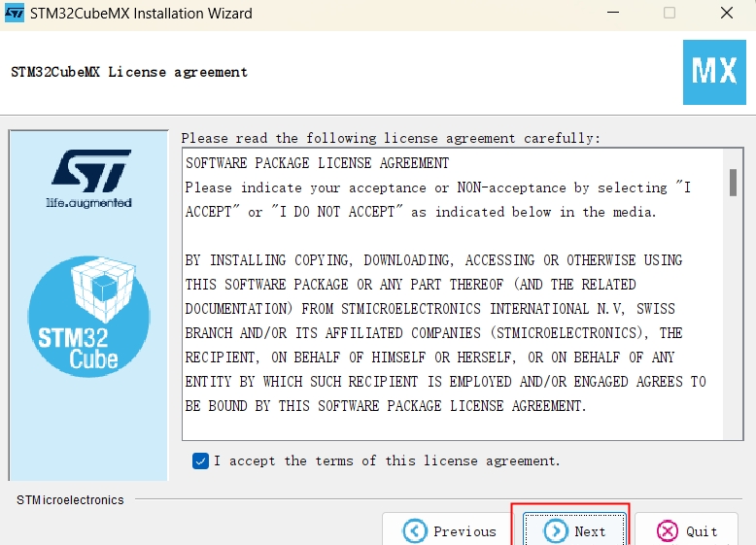The width and height of the screenshot is (756, 545).
Task: Click the scrollbar track below the thumb
Action: (733, 318)
